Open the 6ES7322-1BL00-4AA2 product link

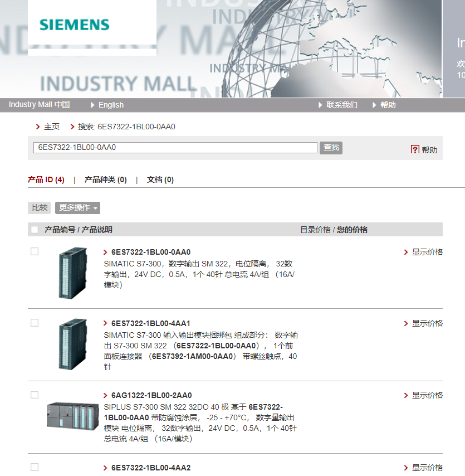pyautogui.click(x=150, y=468)
